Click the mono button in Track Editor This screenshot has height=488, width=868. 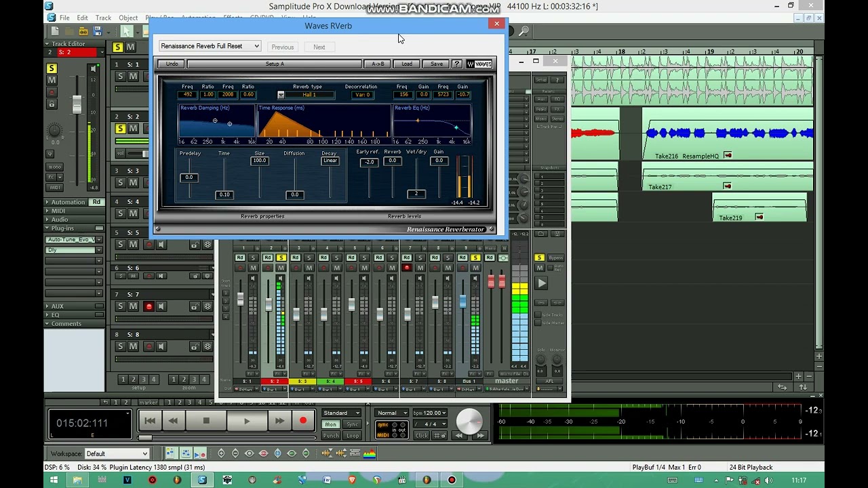(55, 167)
